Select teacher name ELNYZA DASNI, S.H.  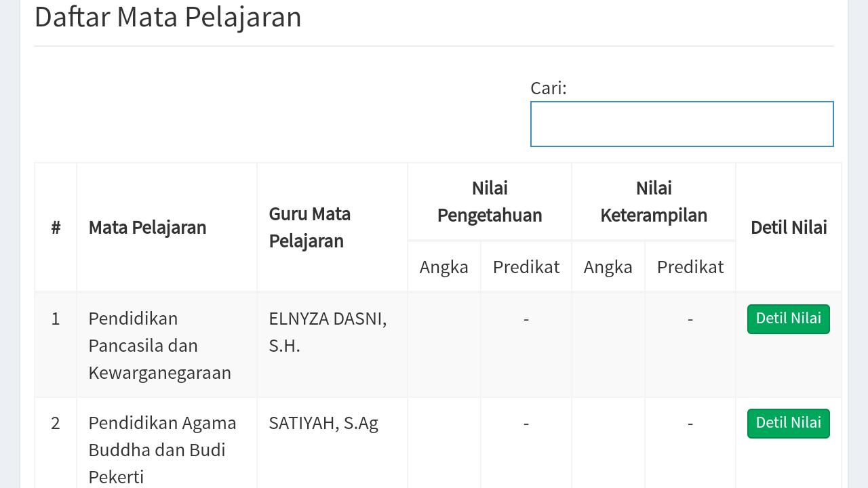328,332
